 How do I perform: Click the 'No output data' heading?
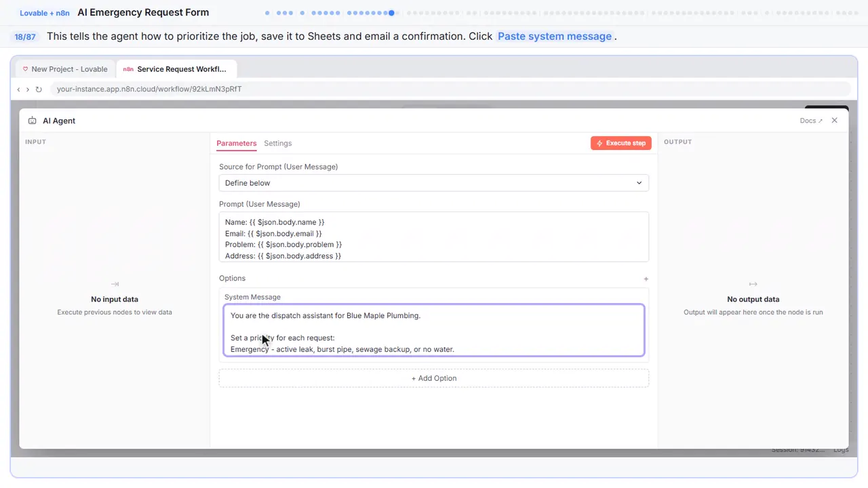click(x=753, y=299)
